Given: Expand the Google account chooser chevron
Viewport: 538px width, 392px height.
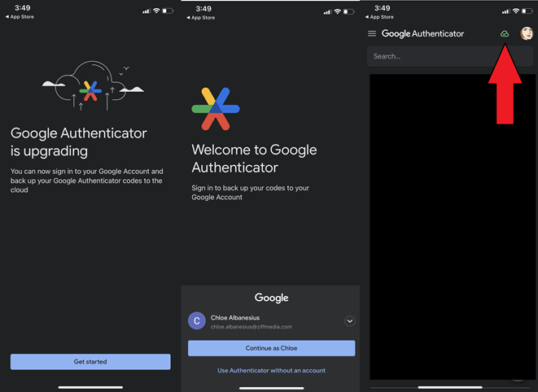Looking at the screenshot, I should pos(350,321).
